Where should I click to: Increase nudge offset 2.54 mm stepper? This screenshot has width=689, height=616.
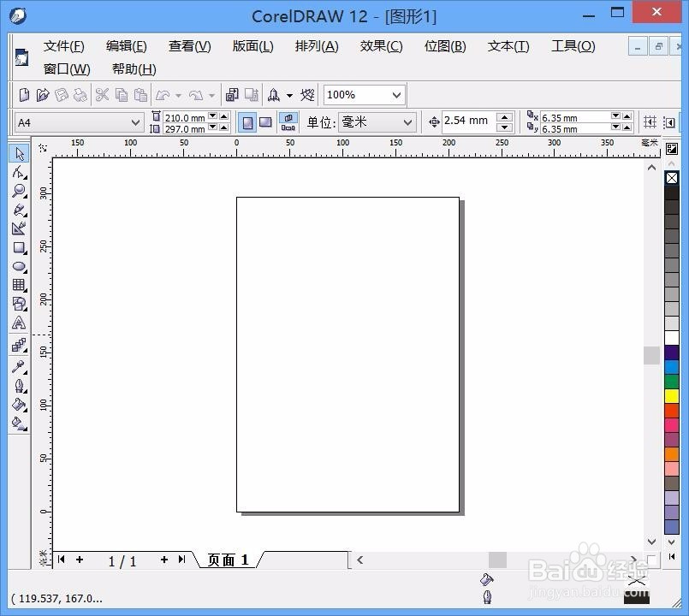pos(504,117)
